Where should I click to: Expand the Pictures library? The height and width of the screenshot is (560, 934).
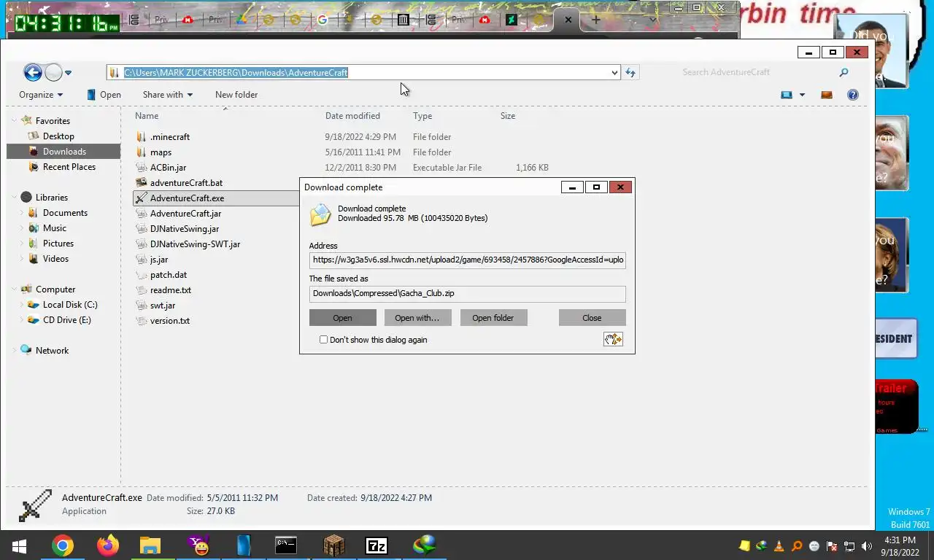22,244
